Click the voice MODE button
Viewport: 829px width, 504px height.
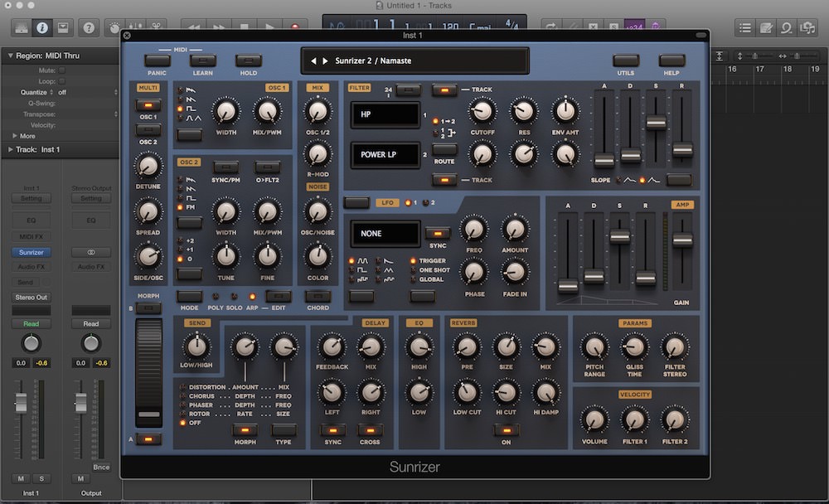(x=189, y=296)
